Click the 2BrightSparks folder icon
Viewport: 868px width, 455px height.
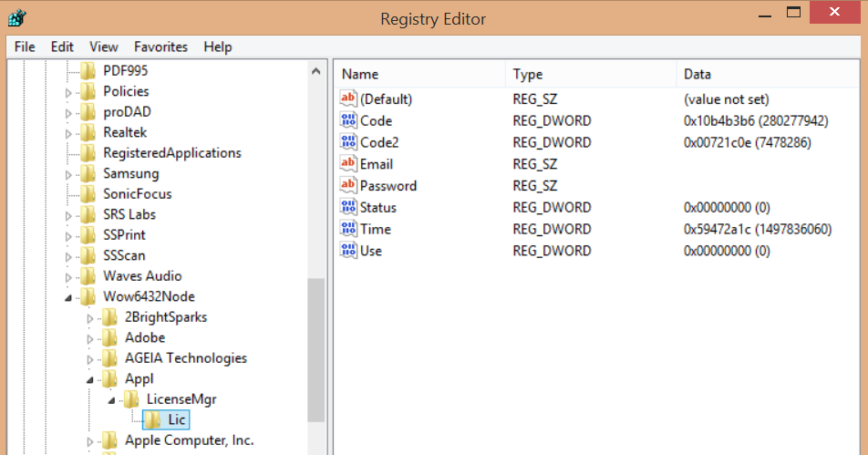pos(110,317)
